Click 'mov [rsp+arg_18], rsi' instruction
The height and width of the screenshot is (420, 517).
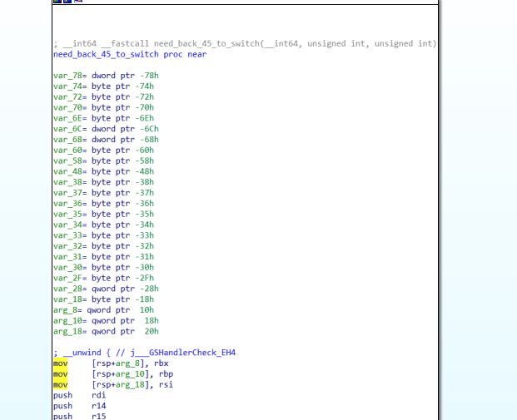[113, 385]
